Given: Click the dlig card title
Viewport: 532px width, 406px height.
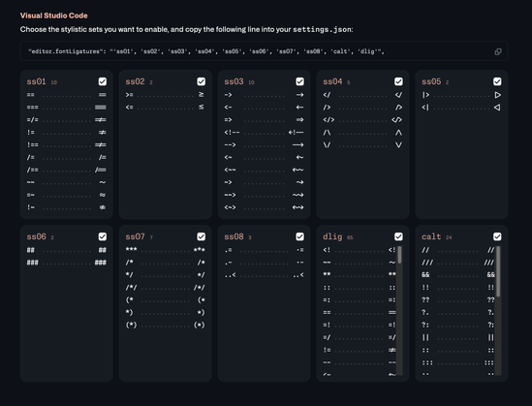Looking at the screenshot, I should [x=332, y=236].
